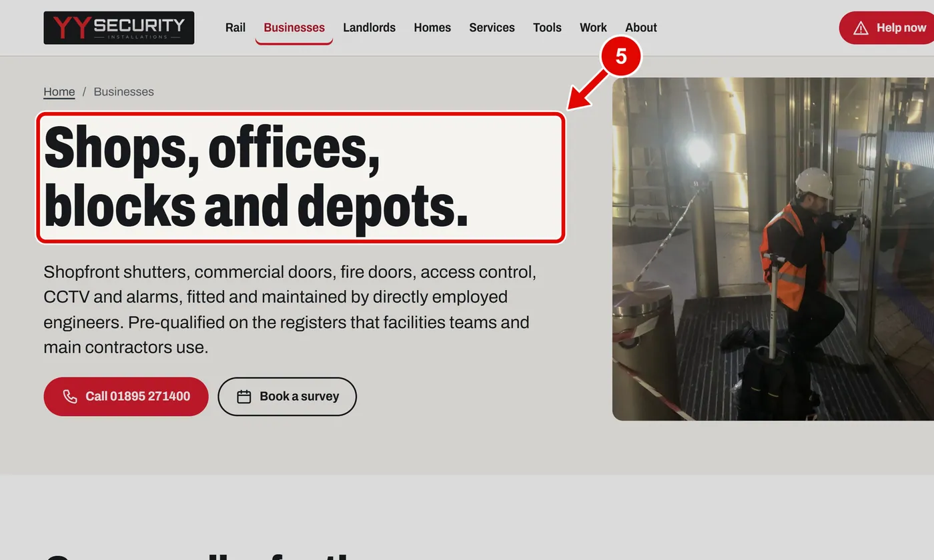Image resolution: width=934 pixels, height=560 pixels.
Task: Click the YY Security Installations logo
Action: click(119, 28)
